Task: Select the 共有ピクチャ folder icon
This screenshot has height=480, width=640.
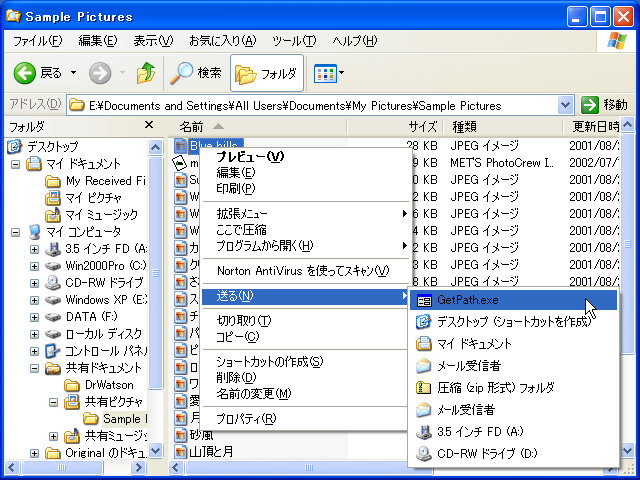Action: 72,402
